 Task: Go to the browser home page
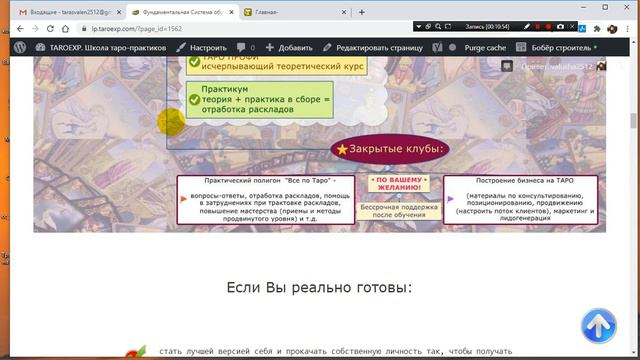(x=65, y=29)
